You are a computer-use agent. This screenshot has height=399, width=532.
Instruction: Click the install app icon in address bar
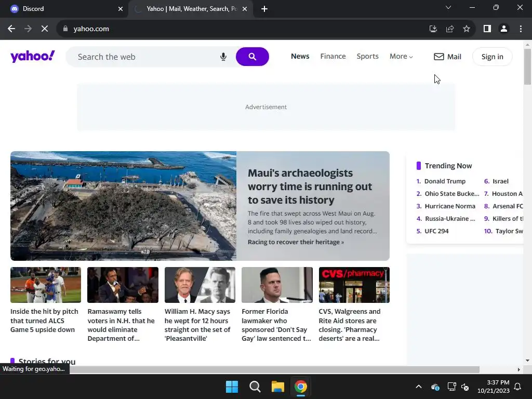[x=433, y=29]
